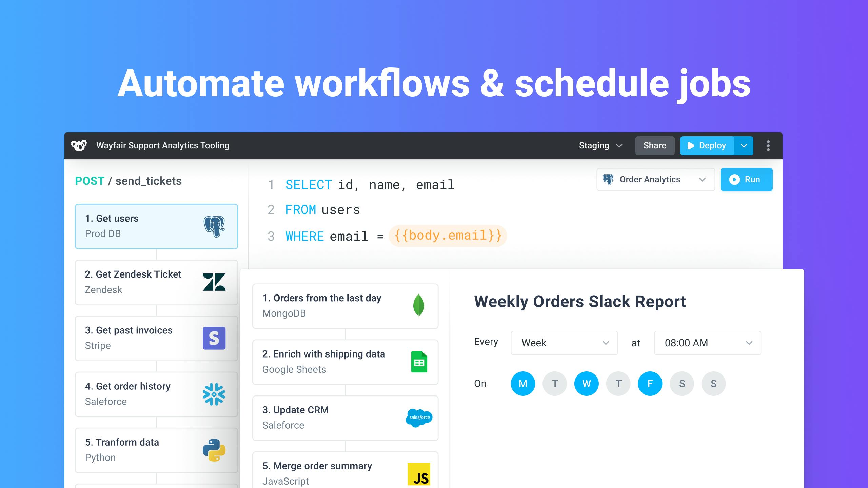The width and height of the screenshot is (868, 488).
Task: Click the Stripe S icon
Action: coord(214,338)
